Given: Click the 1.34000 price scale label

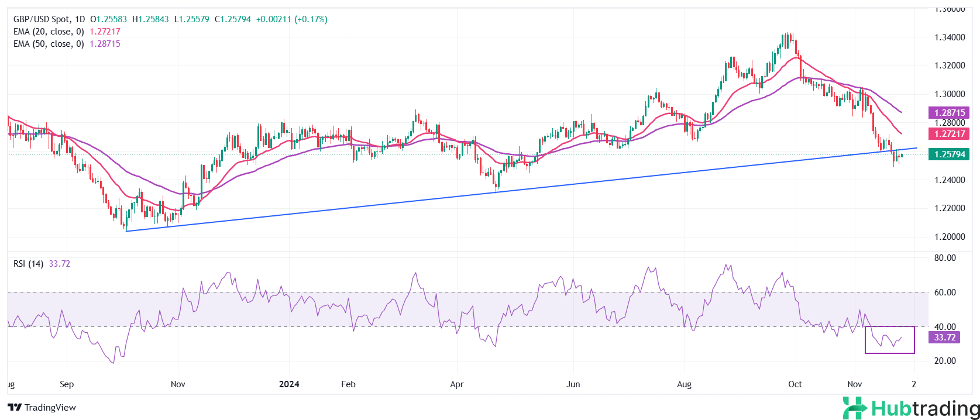Looking at the screenshot, I should coord(948,37).
